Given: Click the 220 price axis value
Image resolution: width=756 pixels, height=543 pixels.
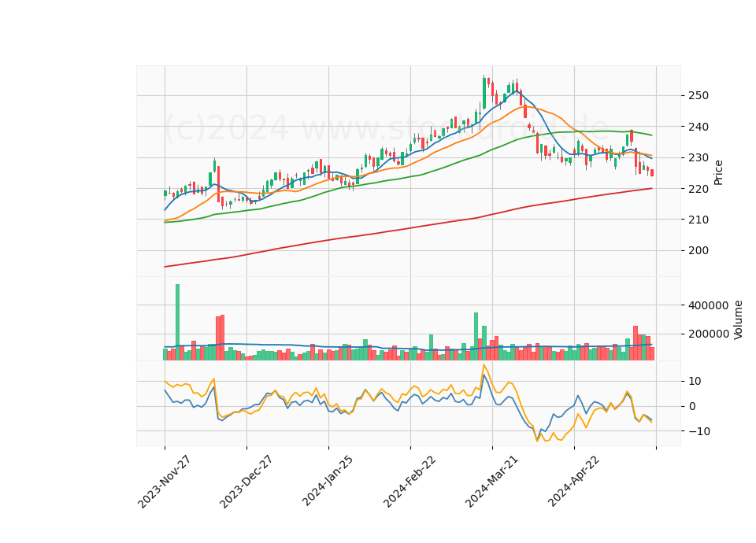Looking at the screenshot, I should coord(699,189).
